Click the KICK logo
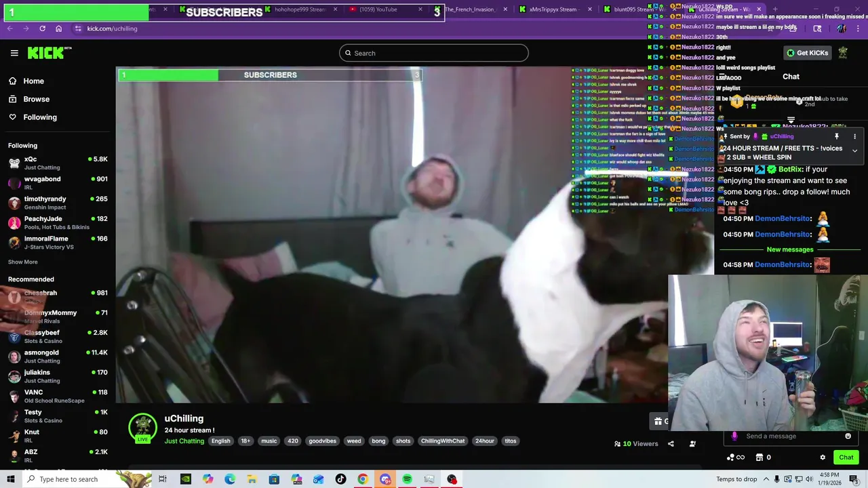The image size is (868, 488). 50,53
